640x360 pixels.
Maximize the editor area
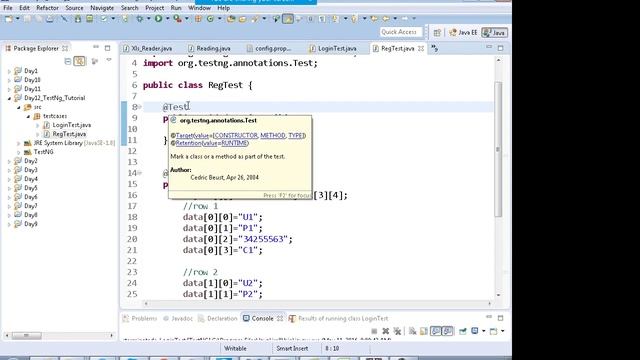[x=501, y=48]
